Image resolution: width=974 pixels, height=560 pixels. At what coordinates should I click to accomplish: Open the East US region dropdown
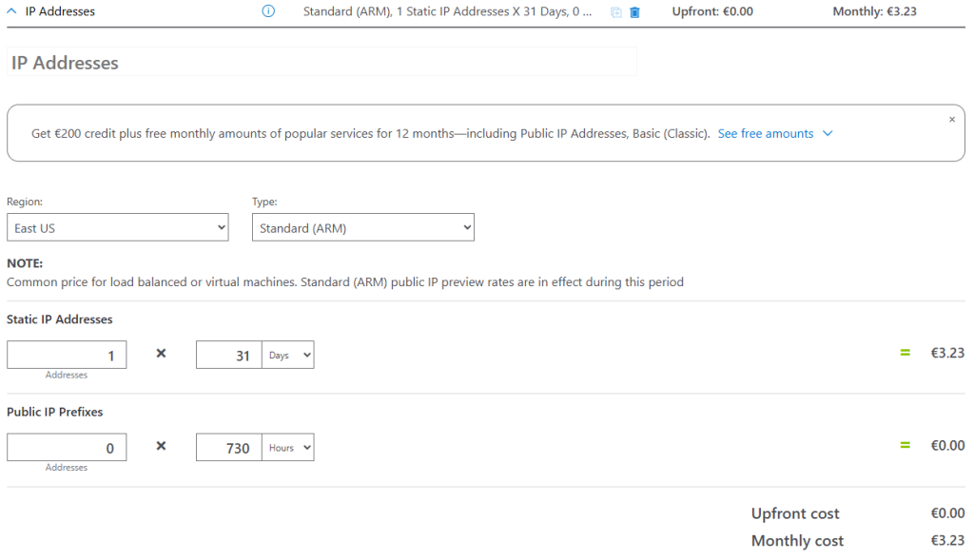(117, 227)
